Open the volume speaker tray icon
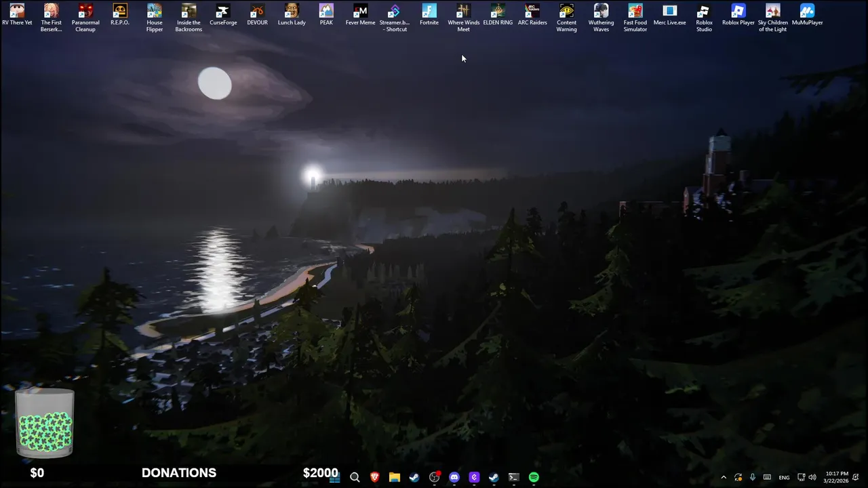 pos(812,477)
